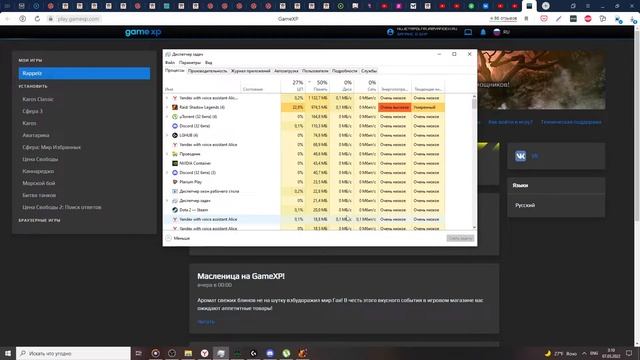Click the GameXP logo
Image resolution: width=640 pixels, height=360 pixels.
click(143, 32)
